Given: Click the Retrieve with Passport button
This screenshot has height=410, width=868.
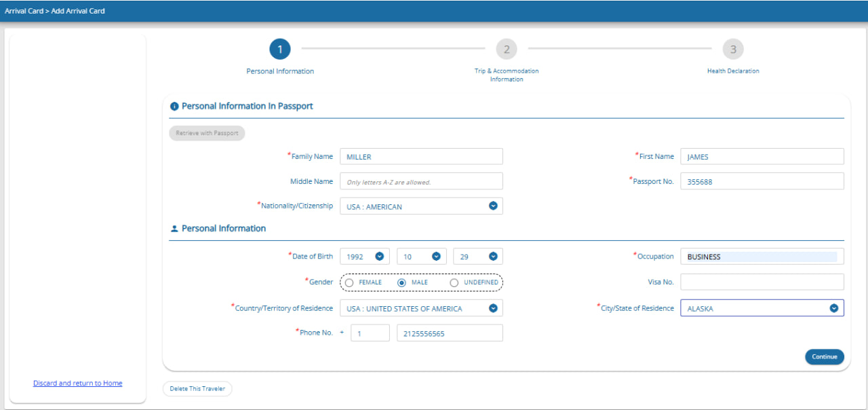Looking at the screenshot, I should point(207,133).
